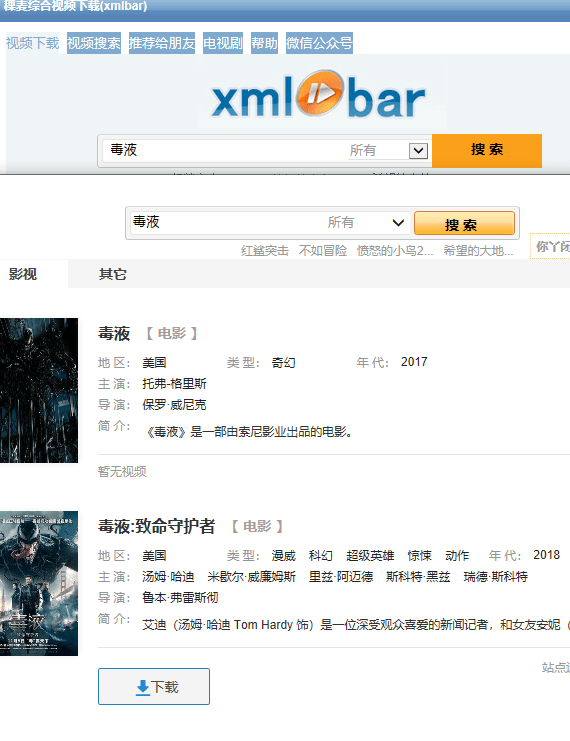Click the year 2018 value
570x741 pixels.
click(546, 555)
